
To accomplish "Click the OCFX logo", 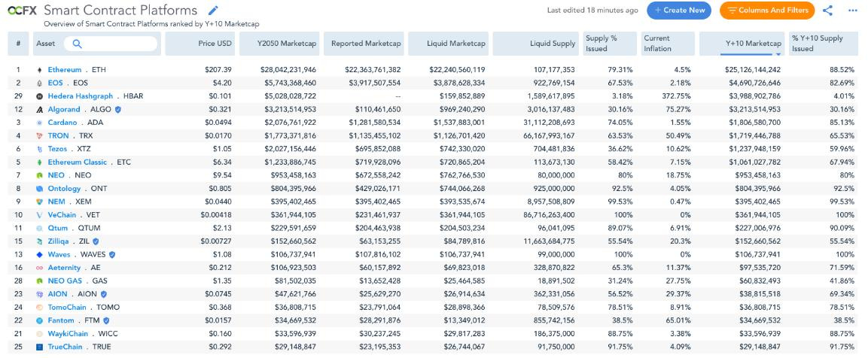I will pyautogui.click(x=22, y=11).
